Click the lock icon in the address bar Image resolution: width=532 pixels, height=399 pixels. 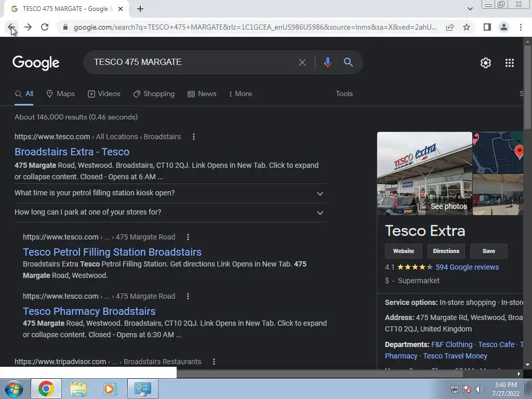tap(65, 27)
